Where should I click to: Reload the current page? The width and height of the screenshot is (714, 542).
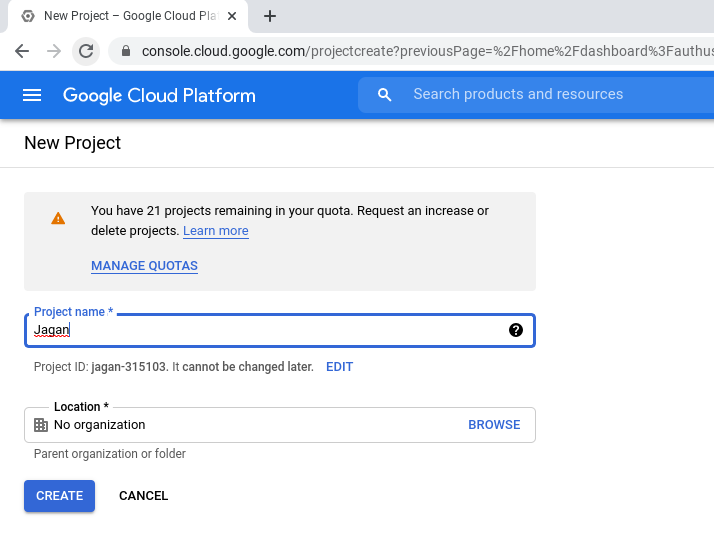click(86, 51)
